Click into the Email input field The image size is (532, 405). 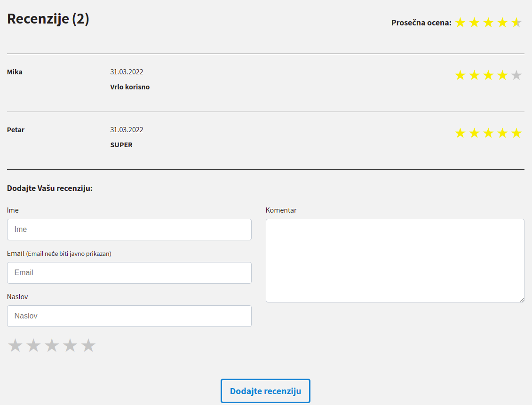[x=129, y=273]
